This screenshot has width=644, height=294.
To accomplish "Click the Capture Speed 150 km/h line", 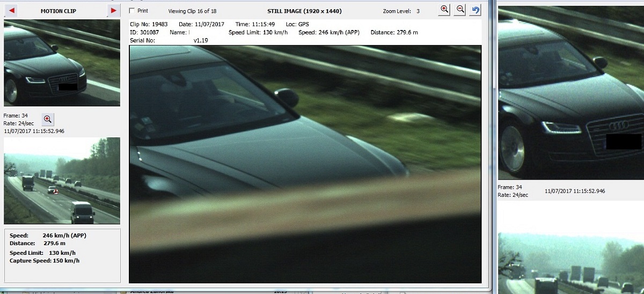I will tap(45, 261).
